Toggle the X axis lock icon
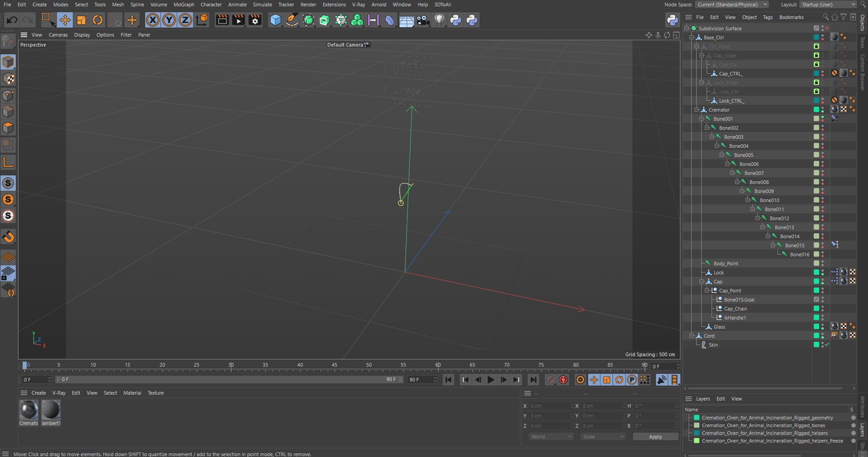 153,20
